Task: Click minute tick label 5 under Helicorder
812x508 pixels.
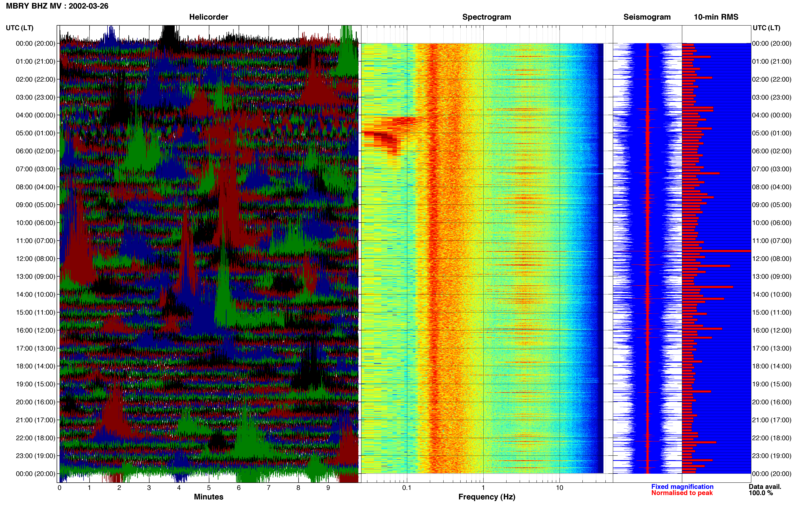Action: point(209,488)
